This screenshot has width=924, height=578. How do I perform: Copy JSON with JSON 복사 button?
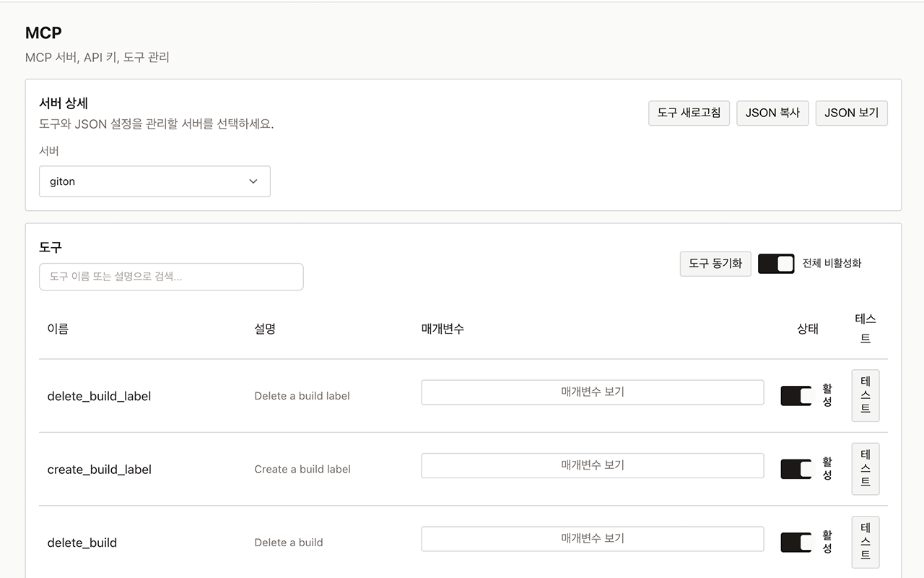(x=772, y=113)
